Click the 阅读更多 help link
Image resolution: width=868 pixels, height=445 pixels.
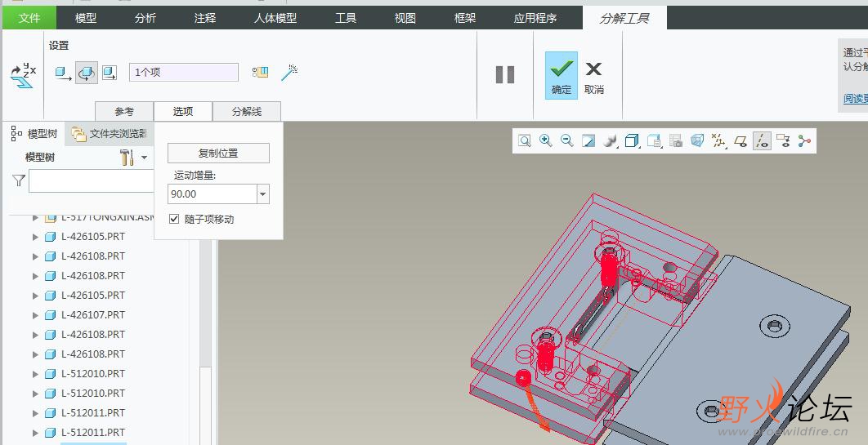(855, 99)
